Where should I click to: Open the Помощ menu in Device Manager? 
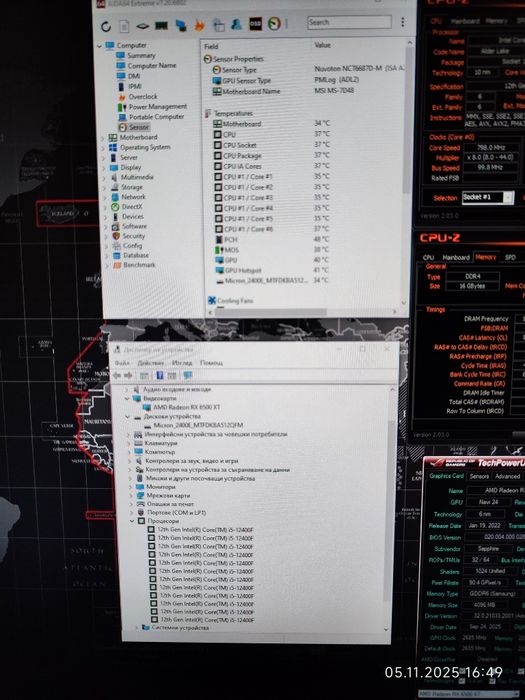click(x=211, y=362)
